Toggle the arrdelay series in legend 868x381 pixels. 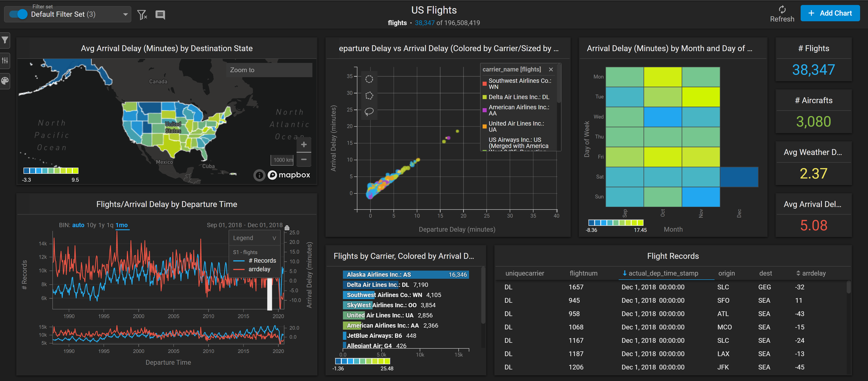[252, 269]
